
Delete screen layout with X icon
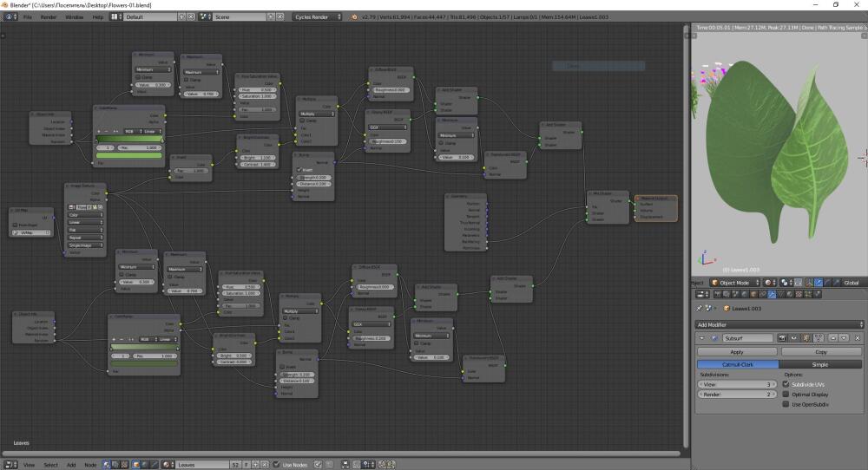(x=191, y=17)
